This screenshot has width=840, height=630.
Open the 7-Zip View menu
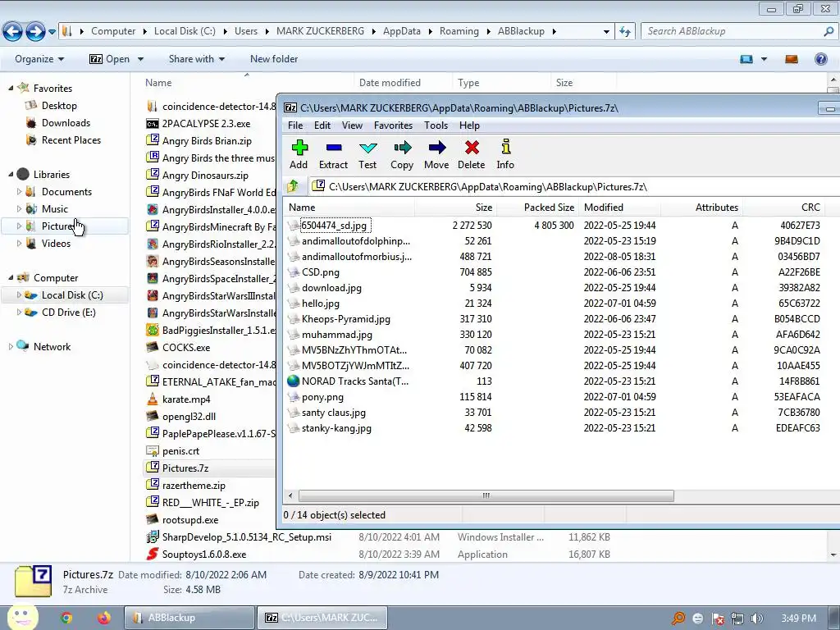[x=352, y=126]
